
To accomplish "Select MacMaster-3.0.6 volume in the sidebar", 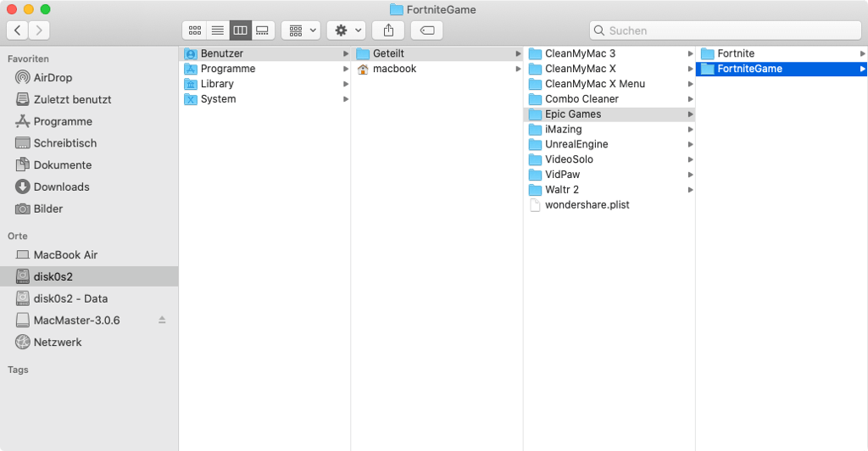I will pos(89,320).
